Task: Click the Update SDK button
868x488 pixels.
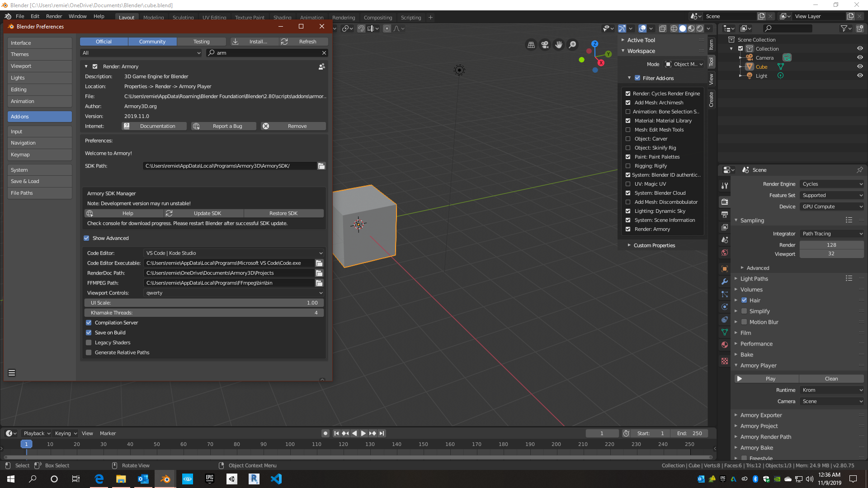Action: [207, 213]
